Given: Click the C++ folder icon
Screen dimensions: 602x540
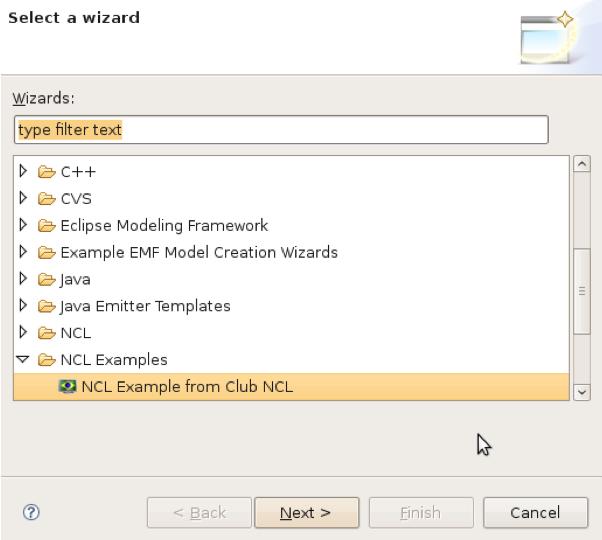Looking at the screenshot, I should click(x=47, y=171).
